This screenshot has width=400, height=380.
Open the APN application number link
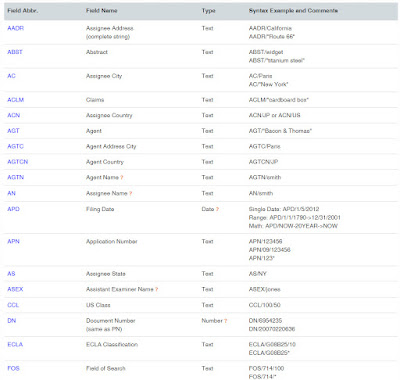point(13,241)
